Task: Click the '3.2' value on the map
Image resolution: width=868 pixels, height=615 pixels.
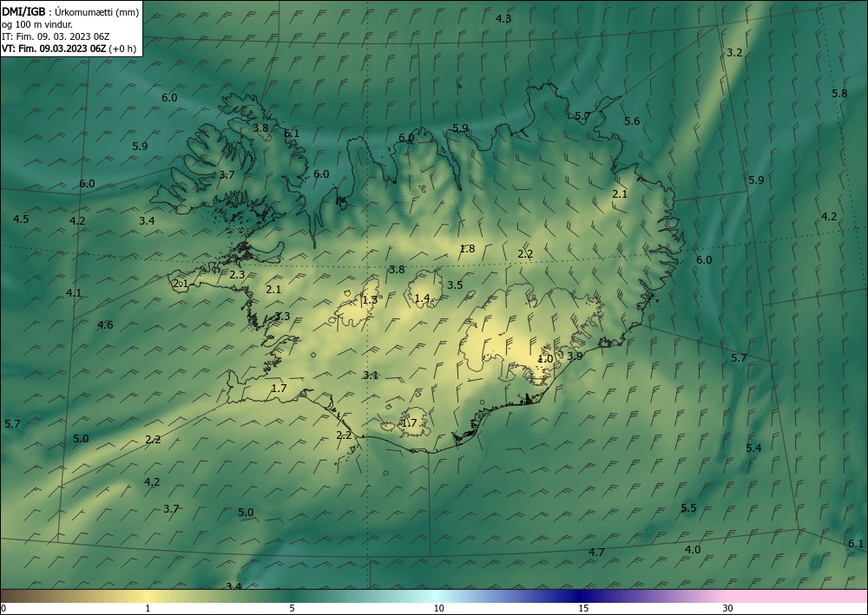Action: (x=734, y=53)
